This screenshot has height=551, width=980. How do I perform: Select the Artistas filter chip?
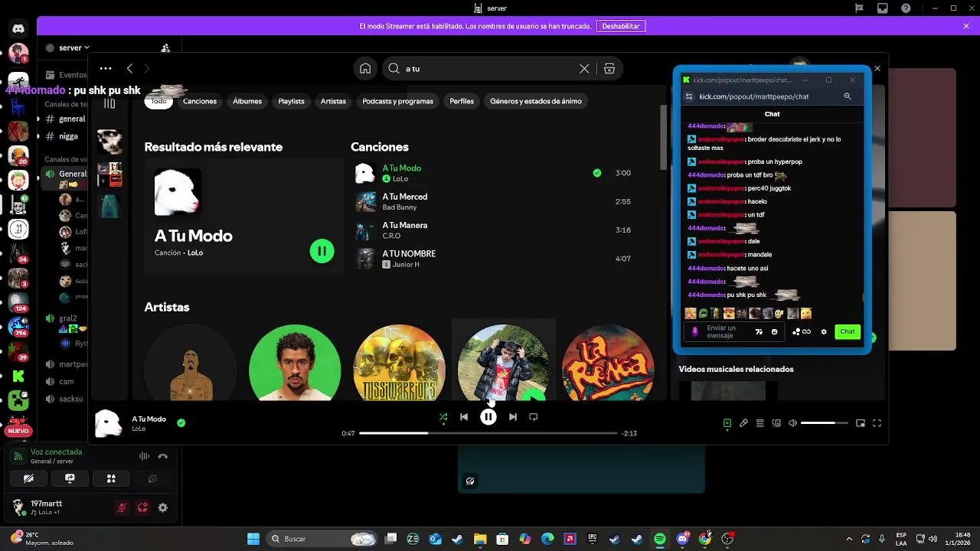point(333,101)
